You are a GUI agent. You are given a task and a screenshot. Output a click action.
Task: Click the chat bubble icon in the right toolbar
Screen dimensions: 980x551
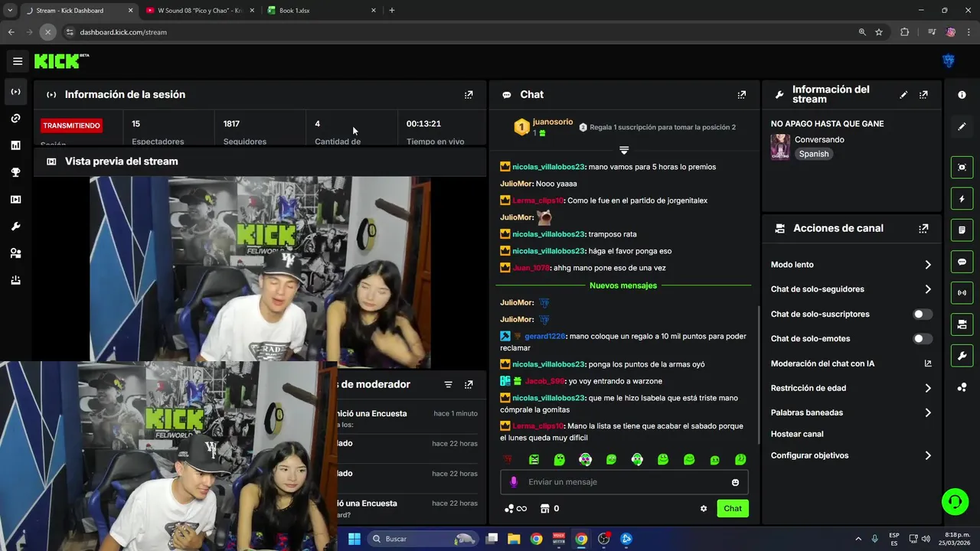962,262
